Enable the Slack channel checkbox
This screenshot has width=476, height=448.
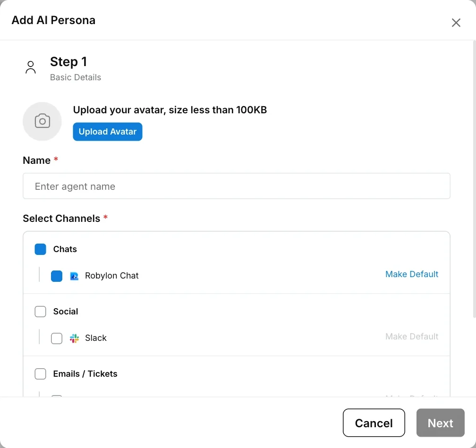(x=57, y=338)
